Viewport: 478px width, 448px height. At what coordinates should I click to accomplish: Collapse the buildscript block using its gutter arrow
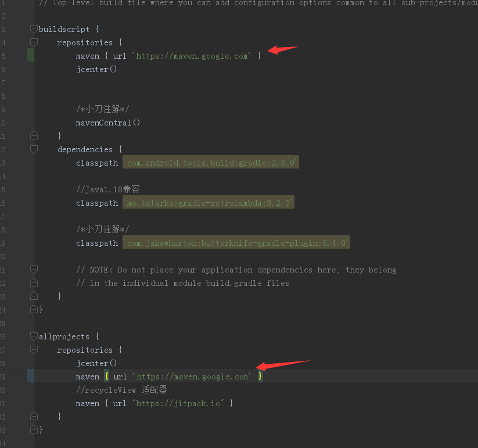coord(33,28)
